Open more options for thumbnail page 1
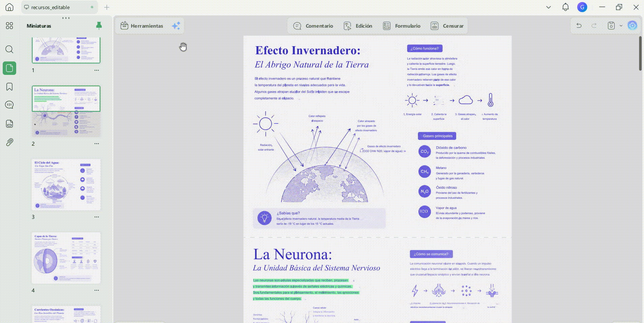644x323 pixels. coord(97,70)
